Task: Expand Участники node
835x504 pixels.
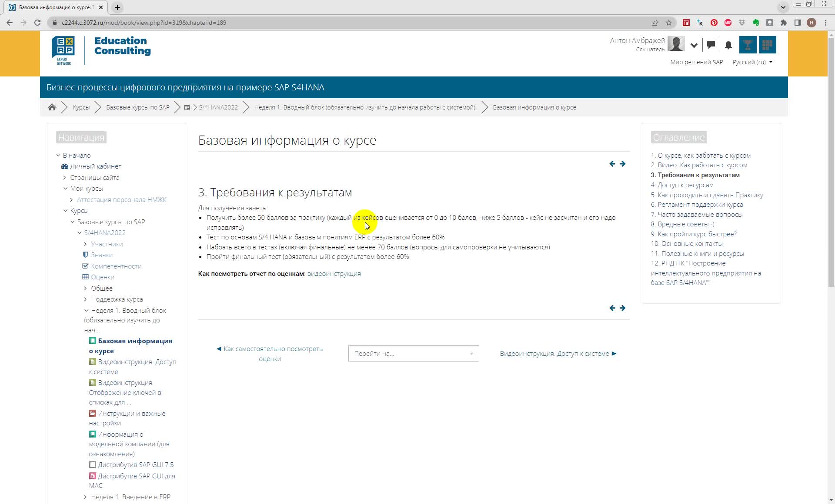Action: (x=85, y=244)
